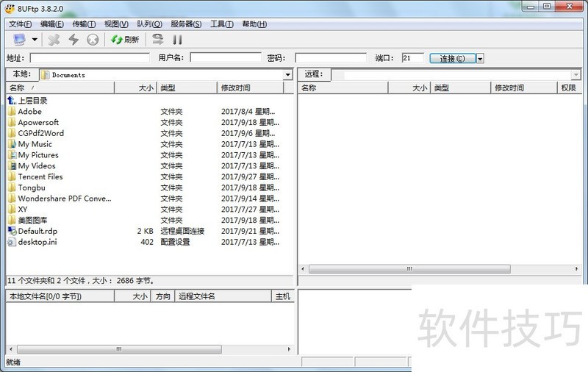Open the 传输(T) menu
Image resolution: width=588 pixels, height=372 pixels.
[x=84, y=24]
